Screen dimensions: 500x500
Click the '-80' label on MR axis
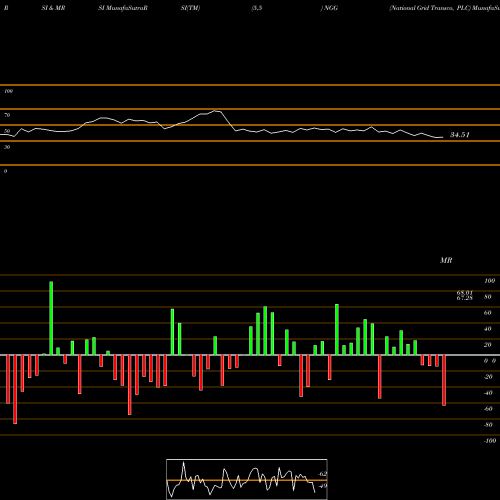(x=488, y=425)
